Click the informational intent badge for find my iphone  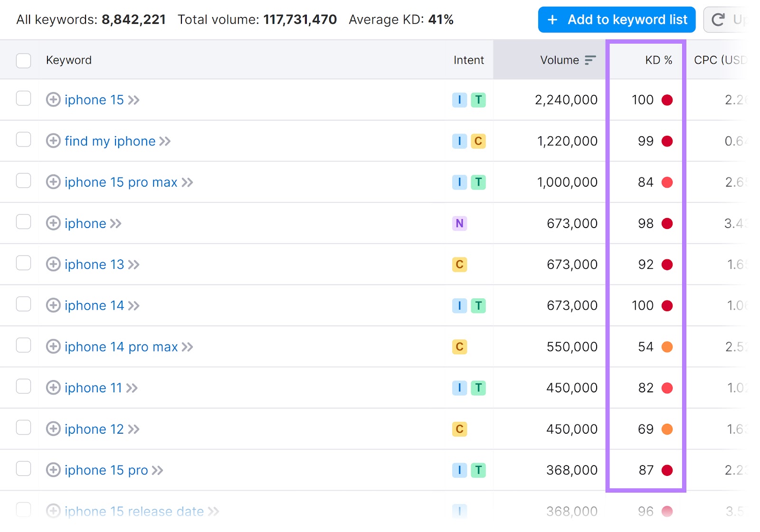coord(459,141)
